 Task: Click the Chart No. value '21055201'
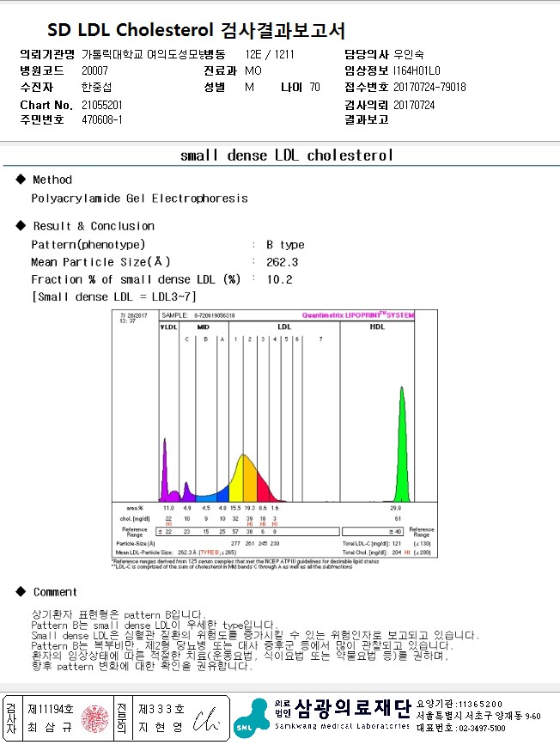(102, 105)
